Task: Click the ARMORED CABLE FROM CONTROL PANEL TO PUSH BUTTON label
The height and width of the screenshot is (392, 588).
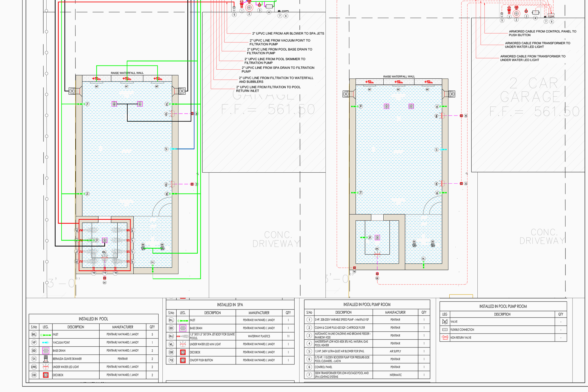Action: click(x=543, y=33)
